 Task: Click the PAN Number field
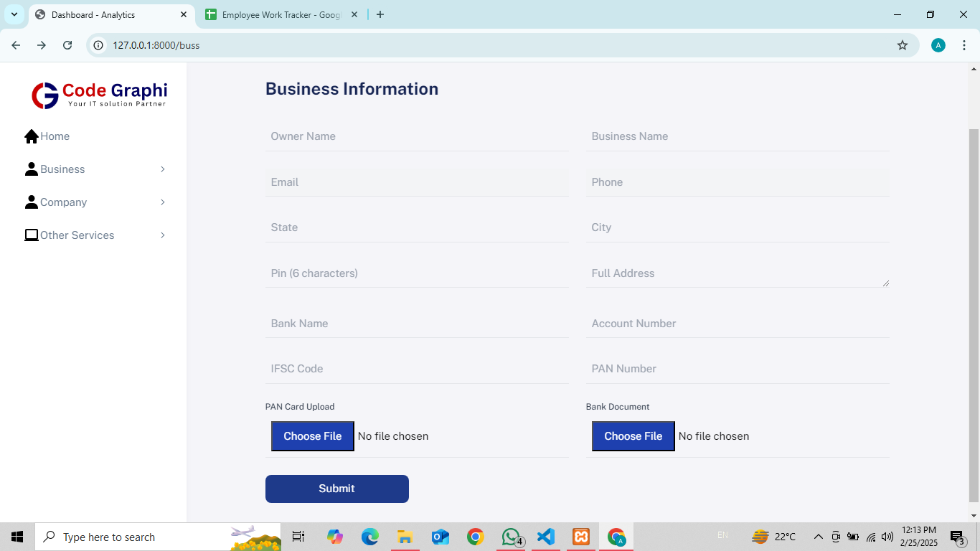pyautogui.click(x=738, y=369)
